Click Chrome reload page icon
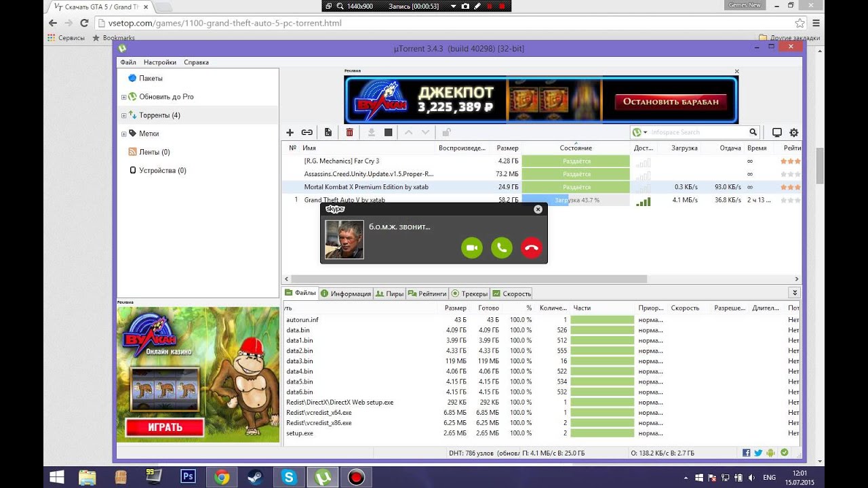 pos(85,23)
